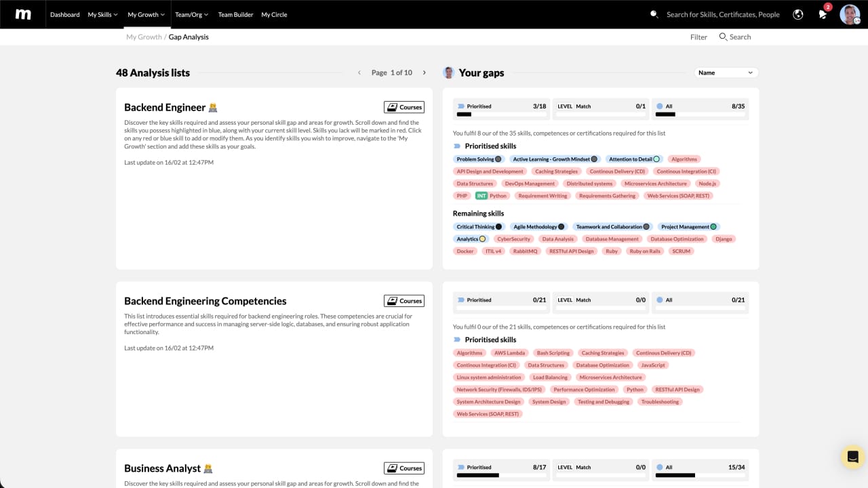The image size is (868, 488).
Task: Click the Critical Thinking level dot
Action: pyautogui.click(x=499, y=227)
